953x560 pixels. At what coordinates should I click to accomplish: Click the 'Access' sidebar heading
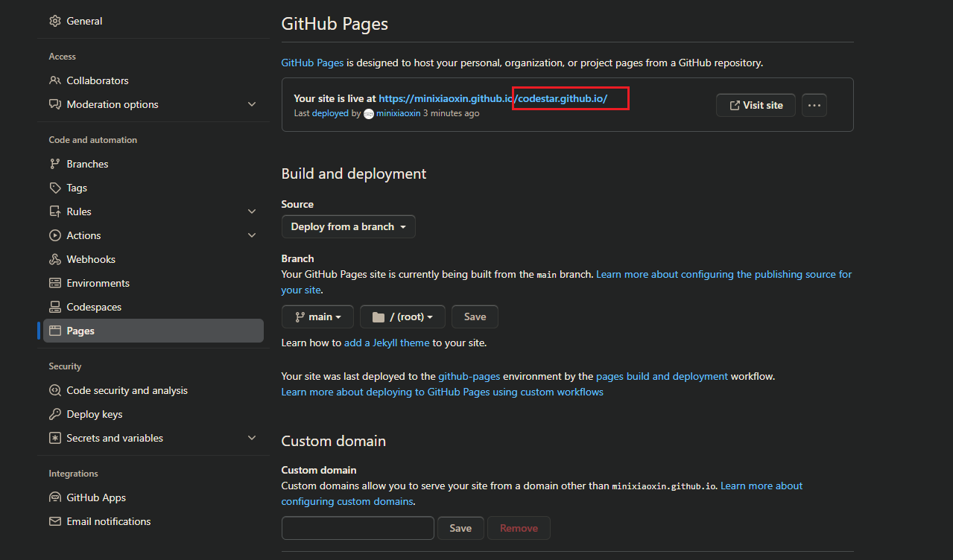(x=63, y=57)
